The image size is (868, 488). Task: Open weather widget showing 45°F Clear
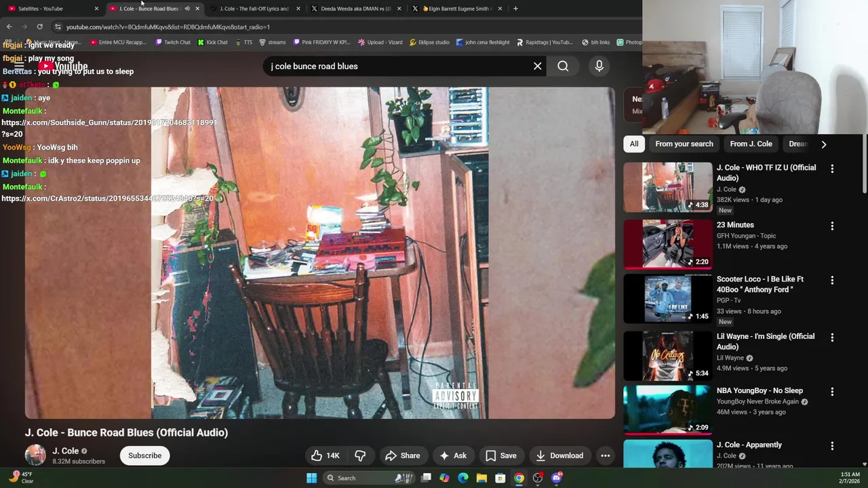20,477
